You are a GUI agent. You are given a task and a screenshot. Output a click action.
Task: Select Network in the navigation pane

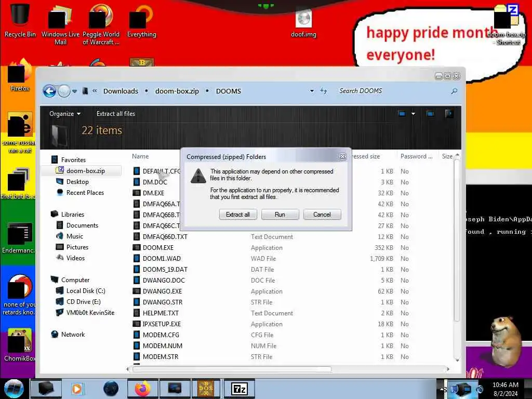coord(73,334)
